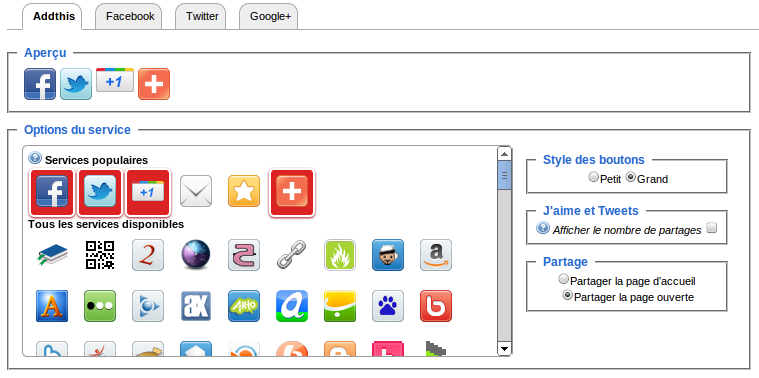Select Partager la page ouverte option
The image size is (759, 378).
click(x=567, y=295)
